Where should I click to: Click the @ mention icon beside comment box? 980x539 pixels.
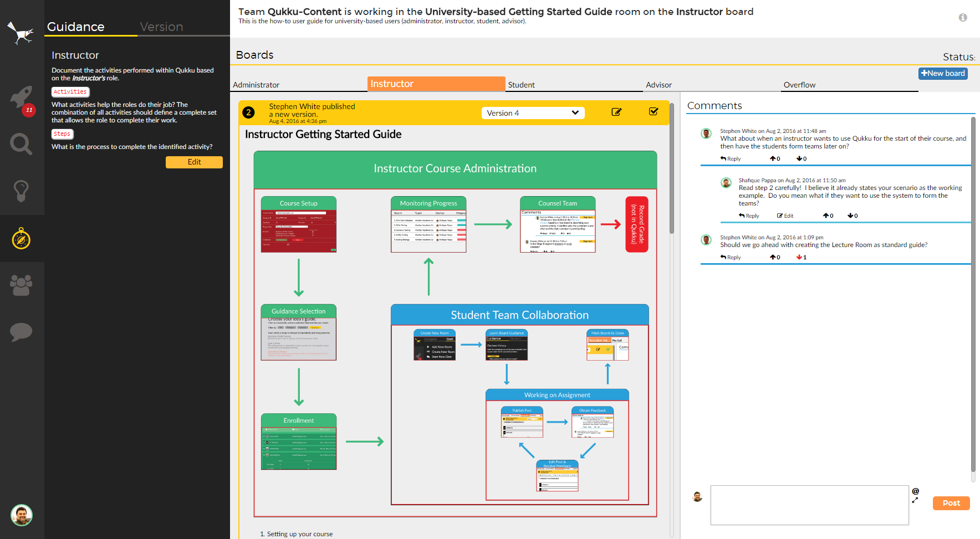(x=916, y=491)
